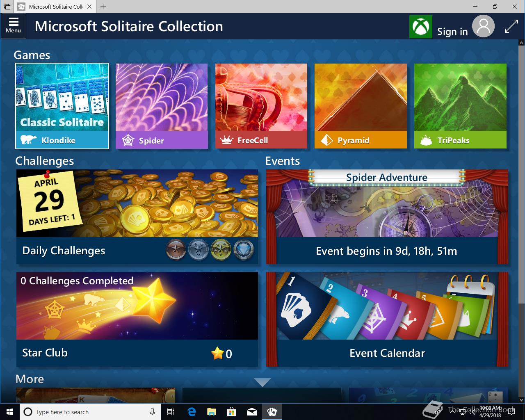525x420 pixels.
Task: Click the Event begins countdown text
Action: (x=386, y=251)
